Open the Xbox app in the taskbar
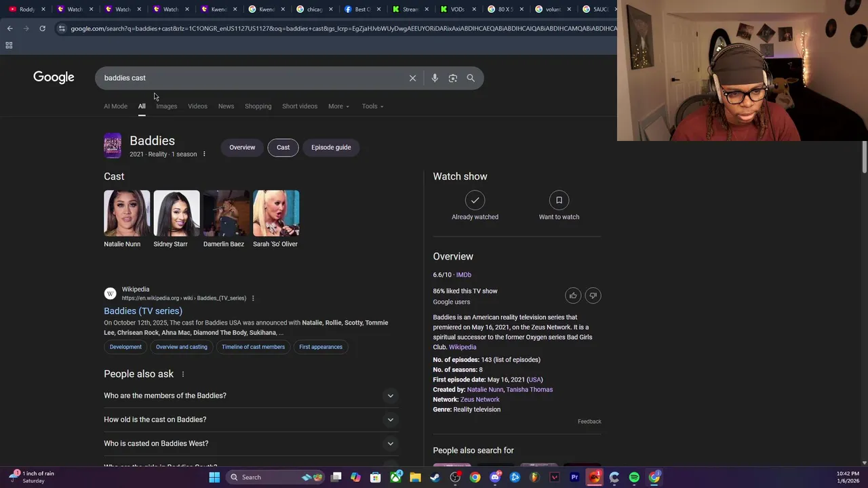868x488 pixels. pyautogui.click(x=395, y=477)
